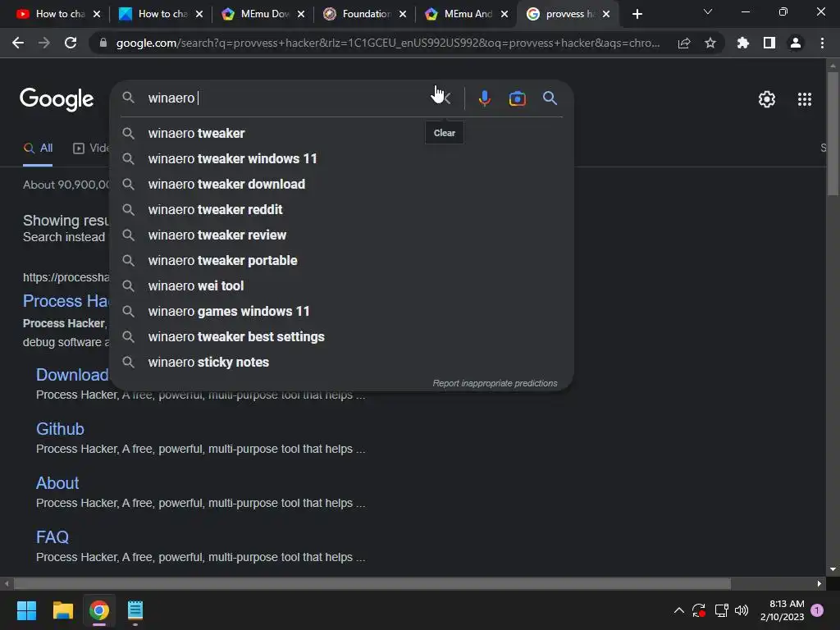Bookmark this tab with star icon

[710, 43]
